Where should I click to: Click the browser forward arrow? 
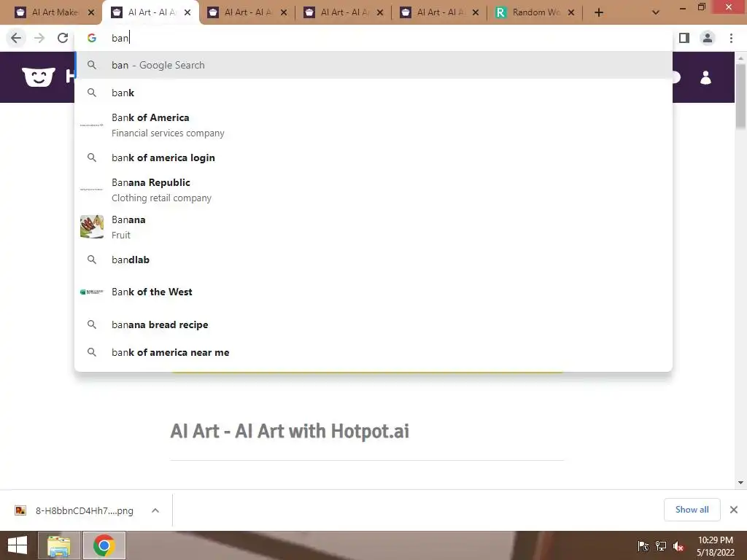tap(39, 38)
